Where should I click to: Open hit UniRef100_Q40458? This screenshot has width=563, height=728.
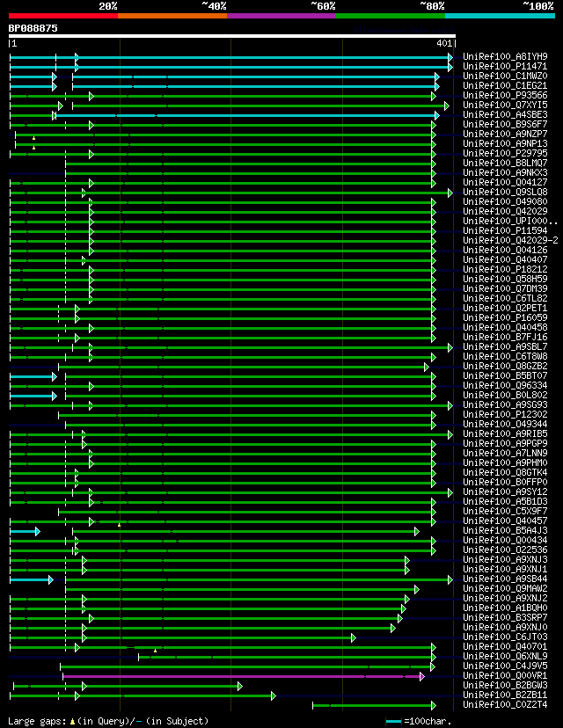tap(505, 327)
